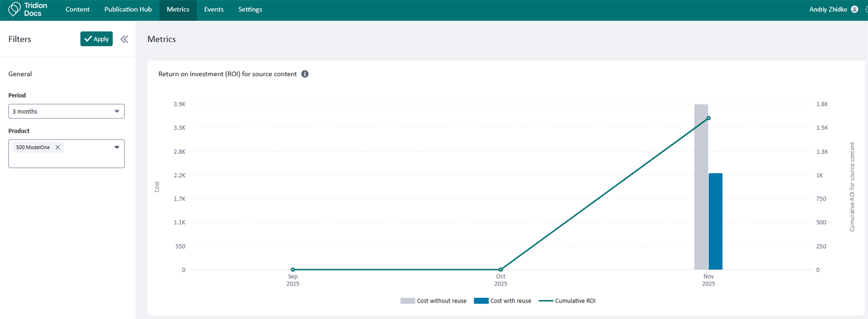Select the Oct 2025 ROI data point

point(501,269)
